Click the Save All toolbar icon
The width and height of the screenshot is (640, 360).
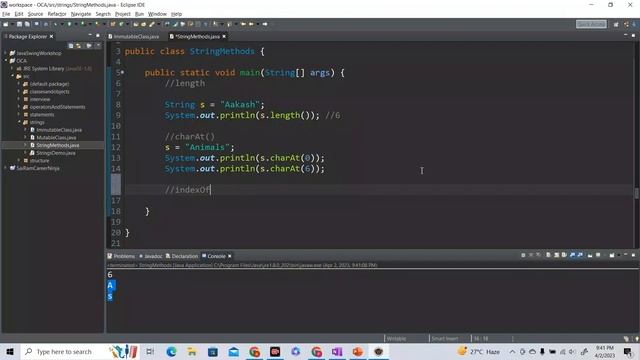coord(27,24)
